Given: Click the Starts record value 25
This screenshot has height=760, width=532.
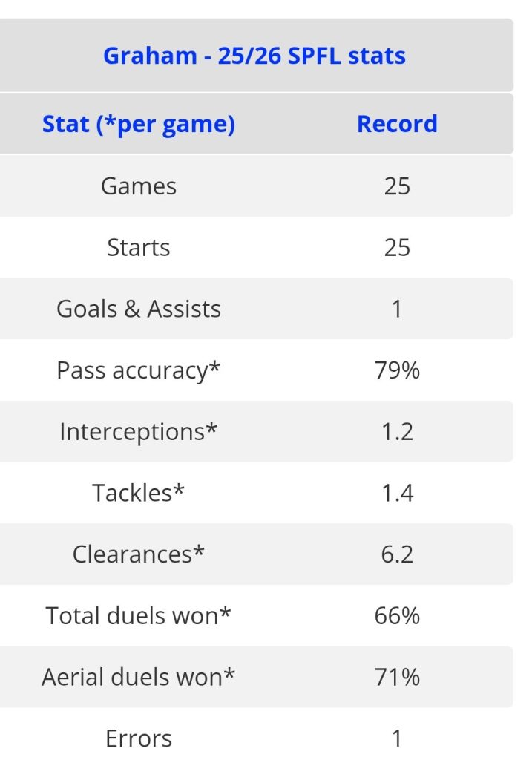Looking at the screenshot, I should pos(397,247).
